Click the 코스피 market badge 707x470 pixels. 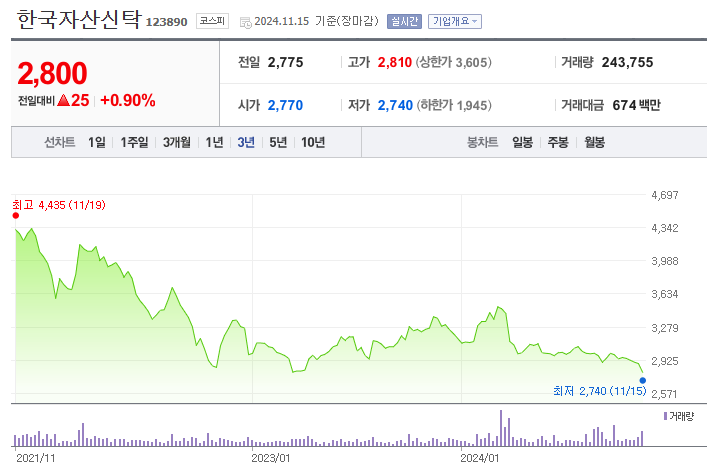212,21
